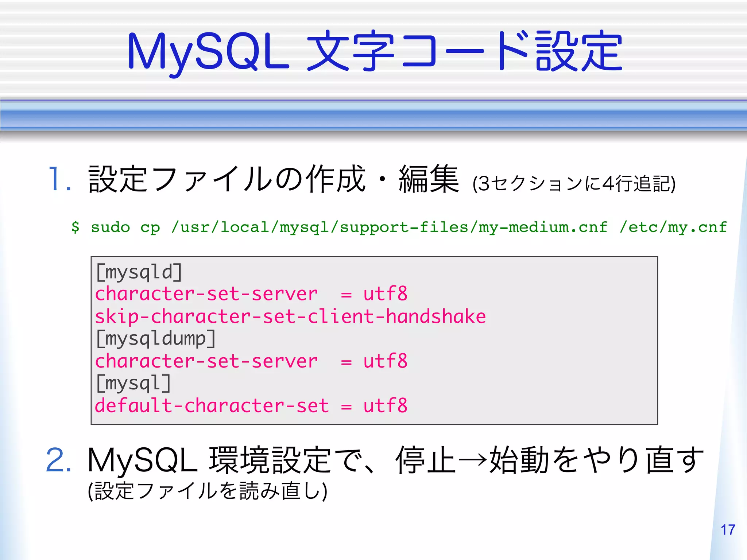Click list number '2.'
Viewport: 747px width, 560px height.
click(58, 460)
